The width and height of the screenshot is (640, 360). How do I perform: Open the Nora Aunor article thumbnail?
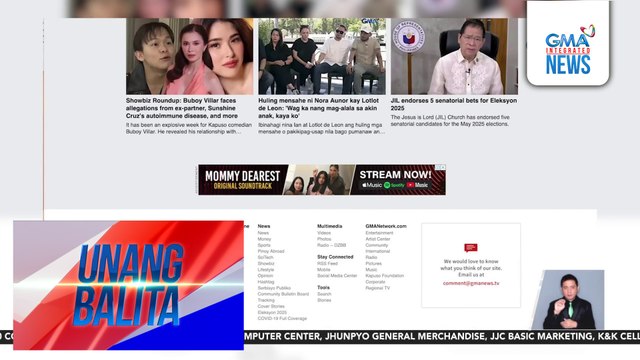click(322, 56)
